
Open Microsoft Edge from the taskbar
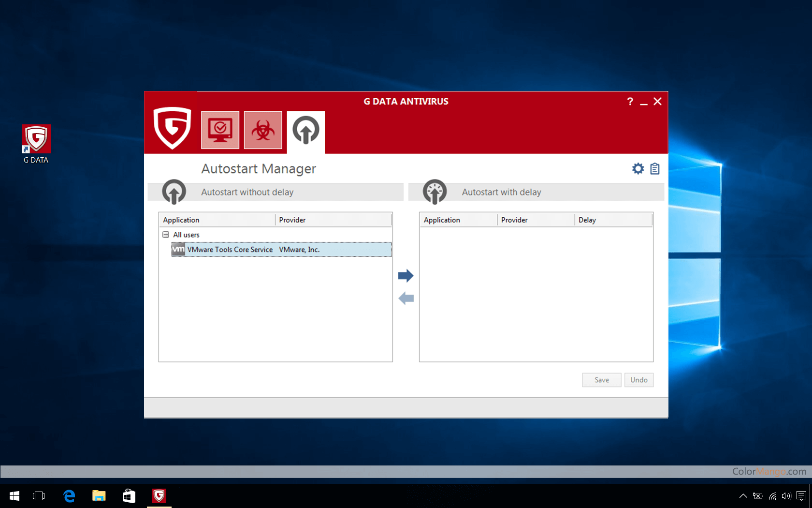[x=69, y=495]
